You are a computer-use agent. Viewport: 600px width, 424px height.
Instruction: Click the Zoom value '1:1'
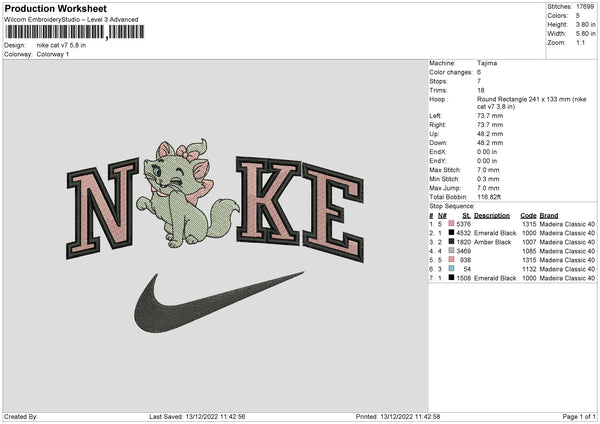(x=580, y=42)
